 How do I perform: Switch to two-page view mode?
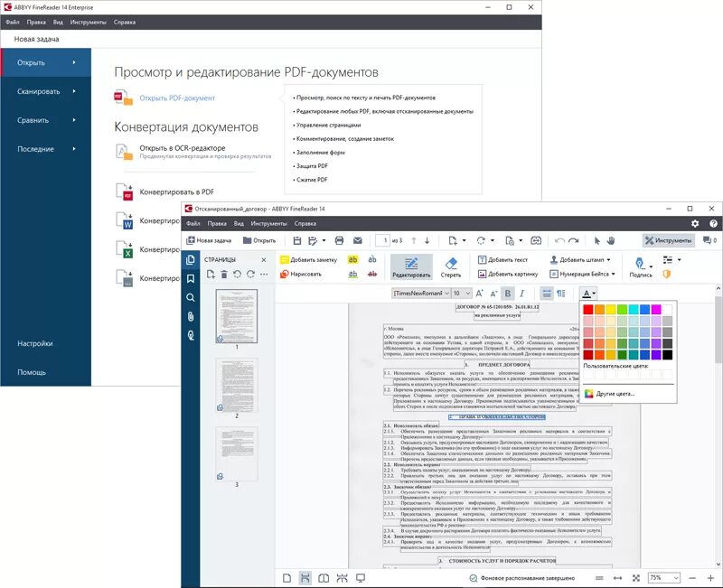(324, 578)
